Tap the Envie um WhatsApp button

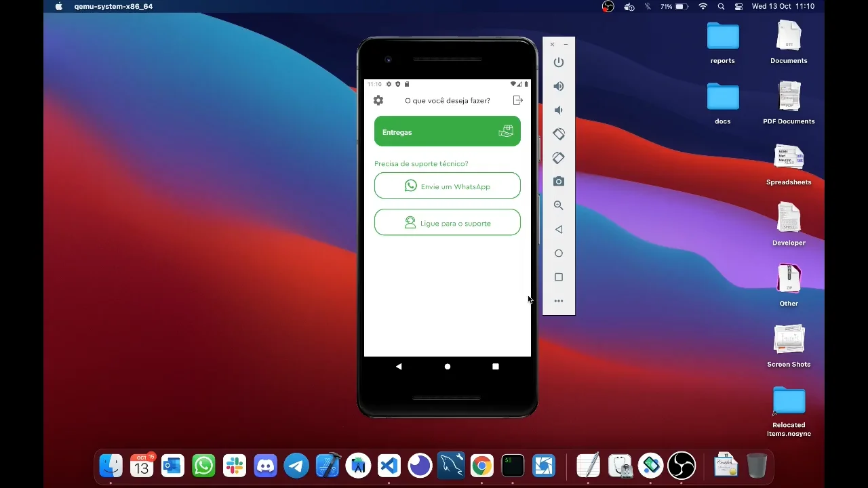point(448,186)
